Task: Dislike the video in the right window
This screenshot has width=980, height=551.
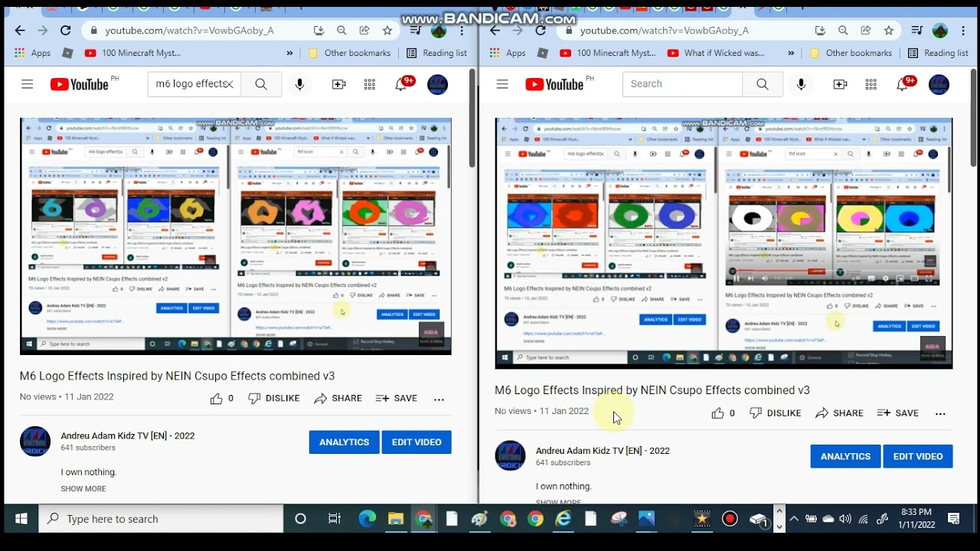Action: [x=776, y=413]
